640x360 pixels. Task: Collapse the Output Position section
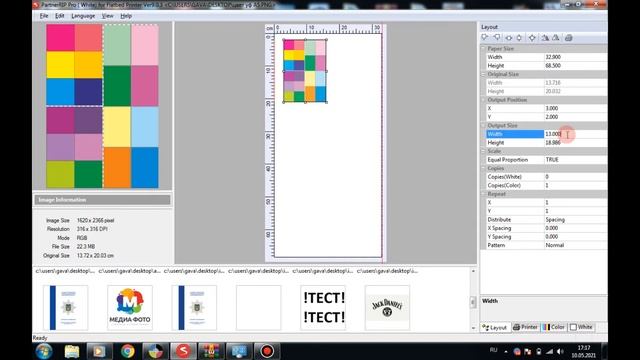pos(484,100)
